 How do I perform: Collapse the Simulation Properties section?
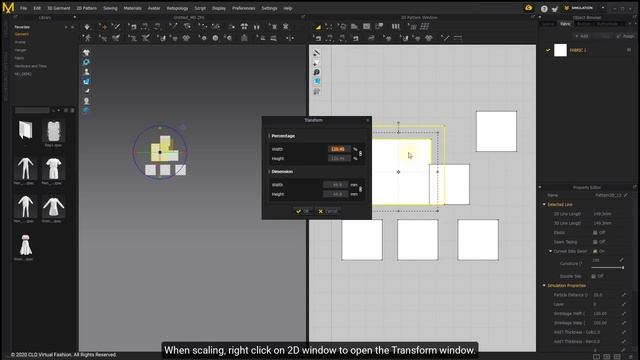tap(544, 286)
